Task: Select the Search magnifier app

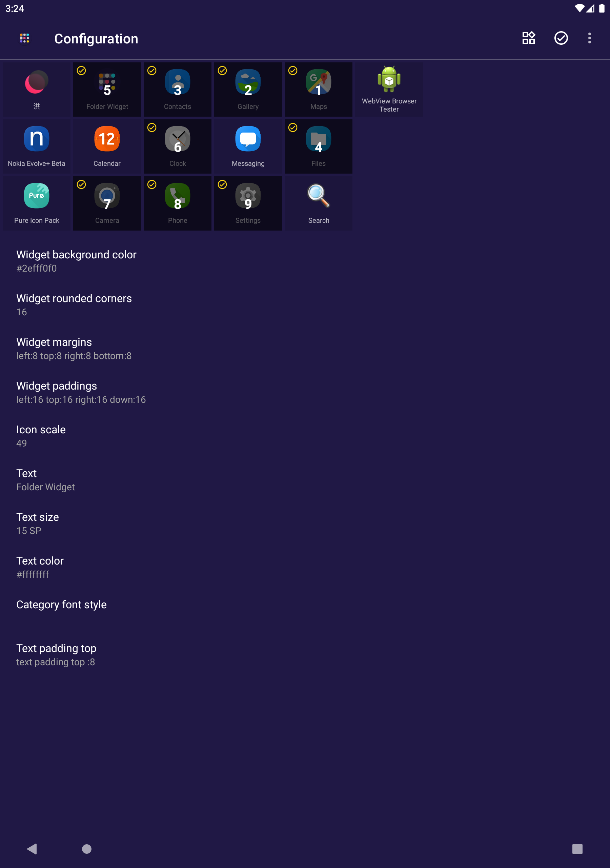Action: click(319, 203)
